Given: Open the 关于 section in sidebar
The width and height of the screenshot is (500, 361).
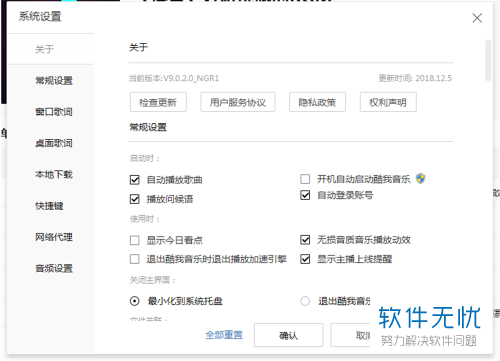Looking at the screenshot, I should [x=45, y=49].
